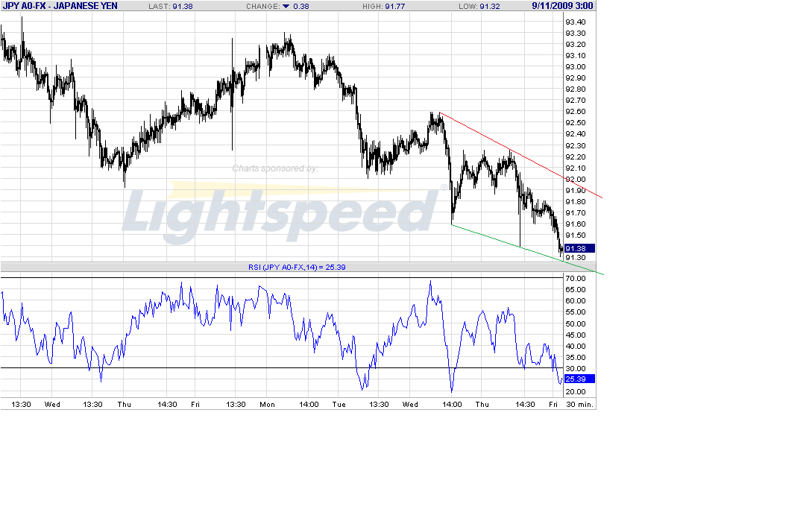Click the 92.60 price axis label
Screen dimensions: 812x518
576,112
